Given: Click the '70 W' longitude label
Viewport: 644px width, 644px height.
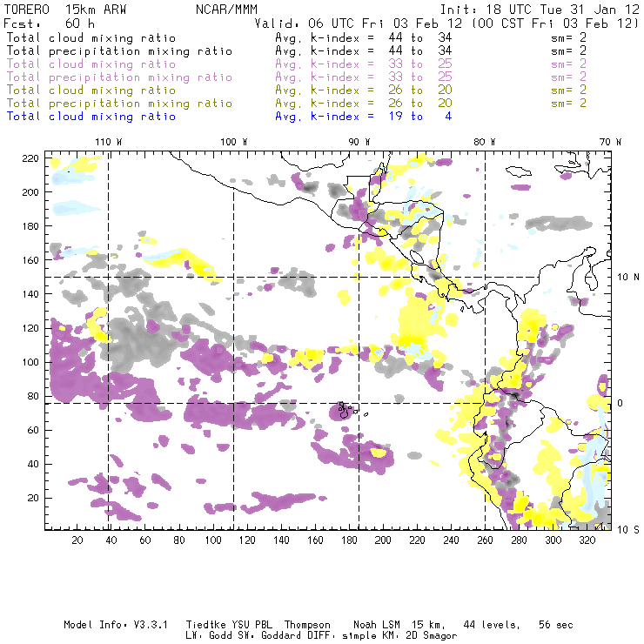Looking at the screenshot, I should point(610,142).
